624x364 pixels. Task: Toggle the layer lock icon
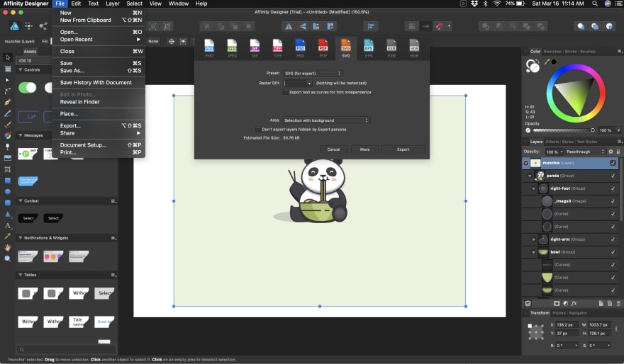pyautogui.click(x=618, y=152)
